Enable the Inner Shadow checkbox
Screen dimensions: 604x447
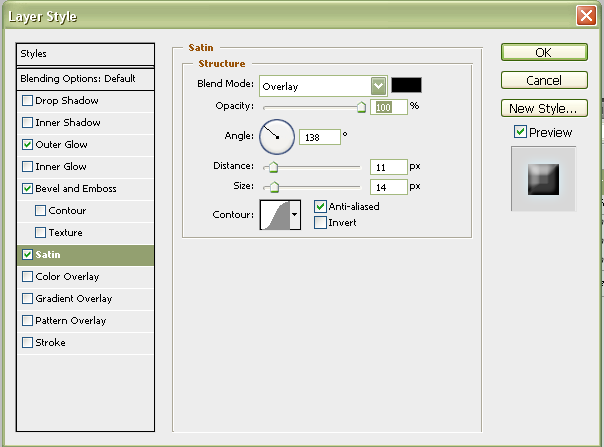tap(27, 123)
